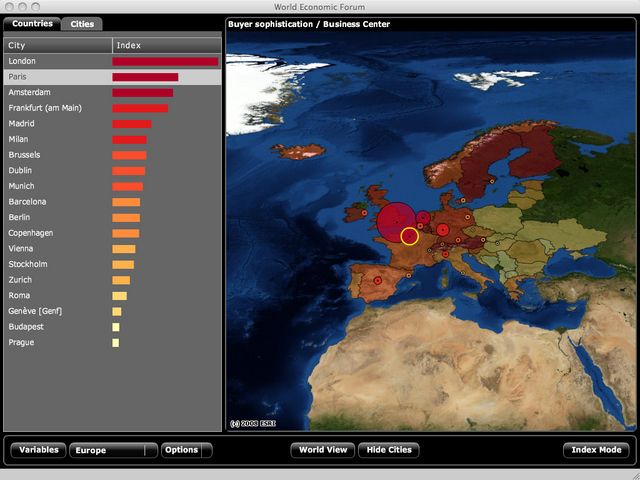Viewport: 640px width, 480px height.
Task: Click the Hide Cities button
Action: click(x=389, y=450)
